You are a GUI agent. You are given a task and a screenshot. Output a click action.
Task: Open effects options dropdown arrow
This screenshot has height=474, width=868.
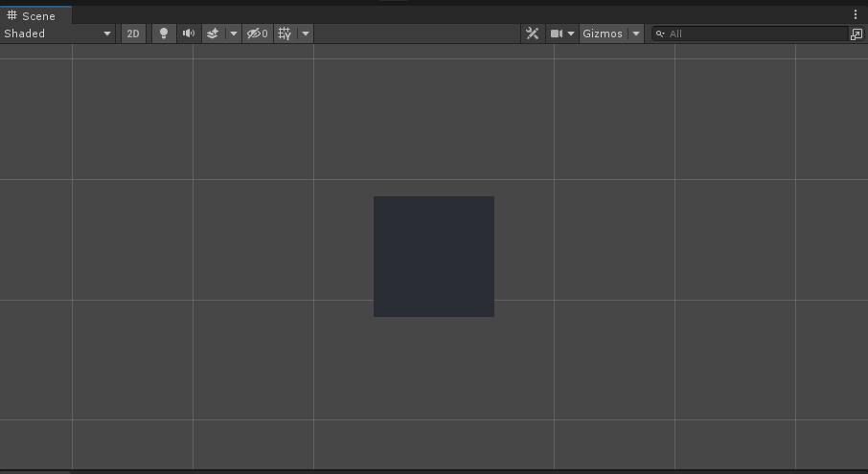click(x=234, y=34)
